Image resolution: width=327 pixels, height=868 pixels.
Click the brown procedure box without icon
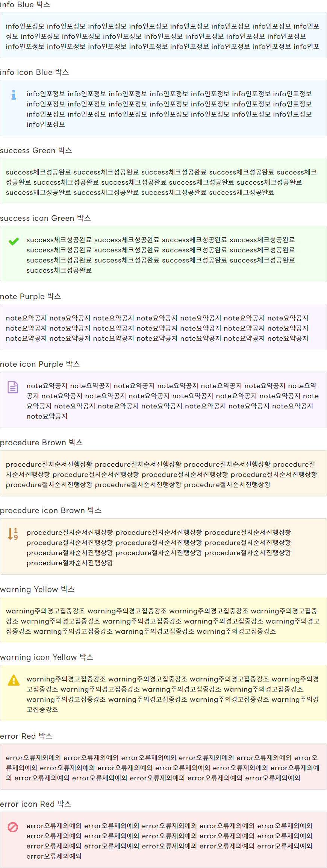coord(163,473)
